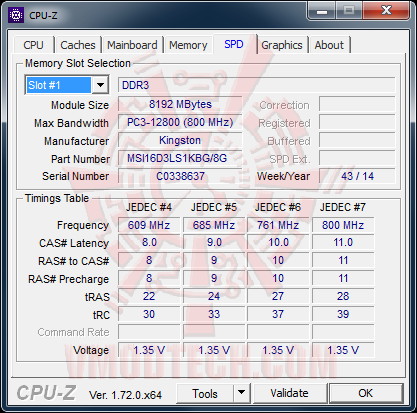The width and height of the screenshot is (417, 413).
Task: Click the tRAS value 28
Action: (x=343, y=296)
